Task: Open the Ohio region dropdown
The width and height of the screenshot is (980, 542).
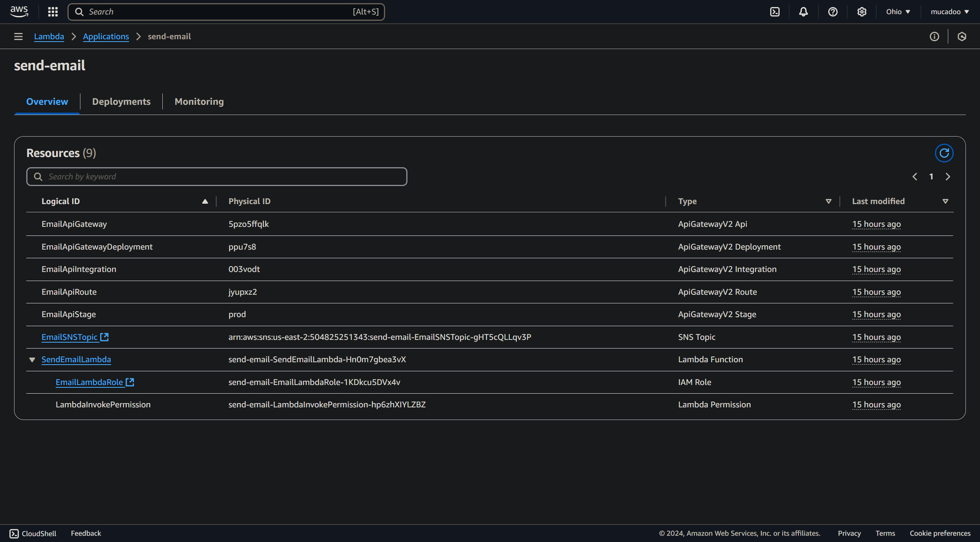Action: [x=898, y=12]
